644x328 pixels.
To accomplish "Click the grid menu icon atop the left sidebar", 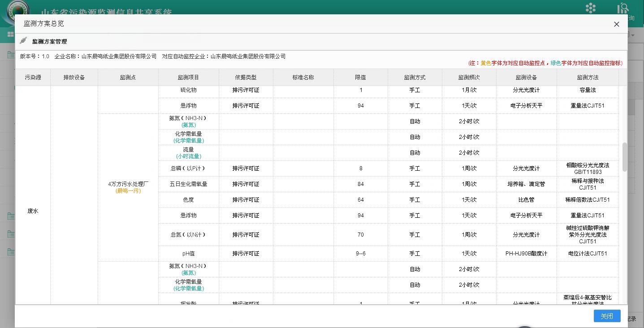I will pos(10,35).
